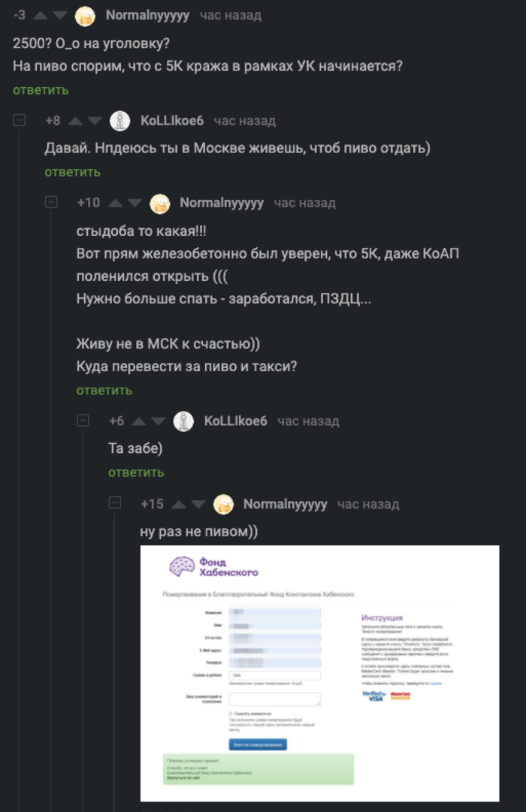Collapse the thread at the +6 comment
Viewport: 526px width, 812px height.
pos(83,421)
